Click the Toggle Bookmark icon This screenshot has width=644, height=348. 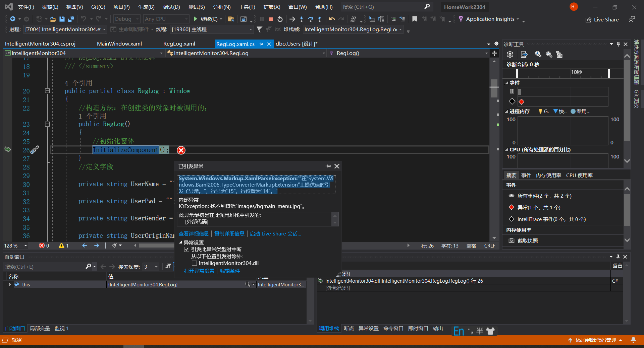[x=415, y=19]
